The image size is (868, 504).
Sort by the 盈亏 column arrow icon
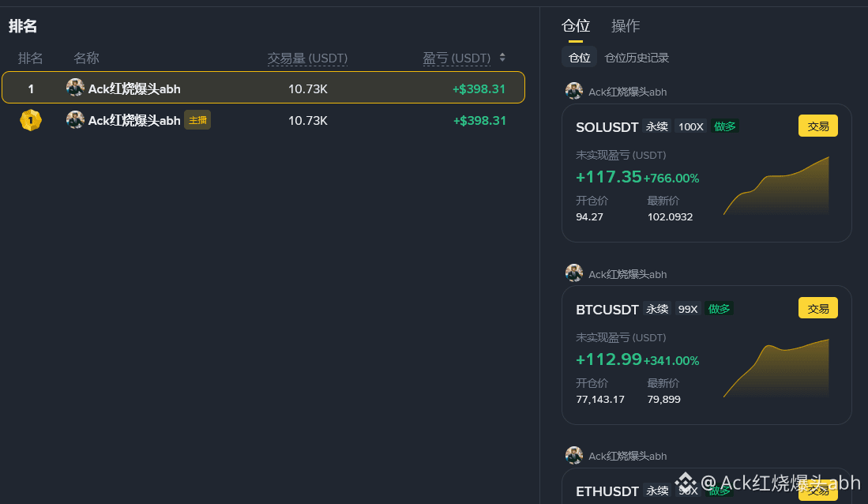502,57
